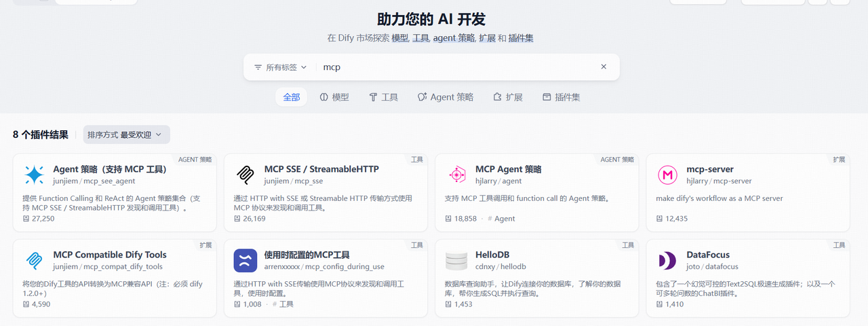868x326 pixels.
Task: Click the DataFocus purple logo icon
Action: (668, 261)
